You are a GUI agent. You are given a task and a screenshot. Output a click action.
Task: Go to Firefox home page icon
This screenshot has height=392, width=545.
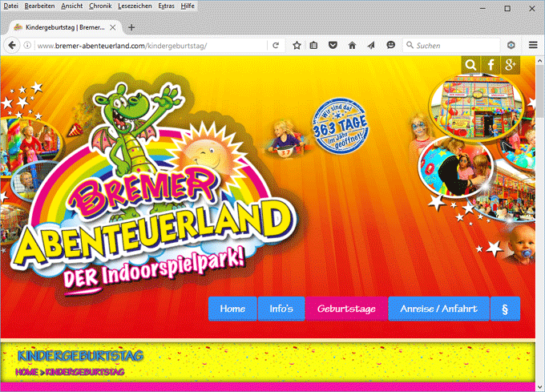pos(352,45)
